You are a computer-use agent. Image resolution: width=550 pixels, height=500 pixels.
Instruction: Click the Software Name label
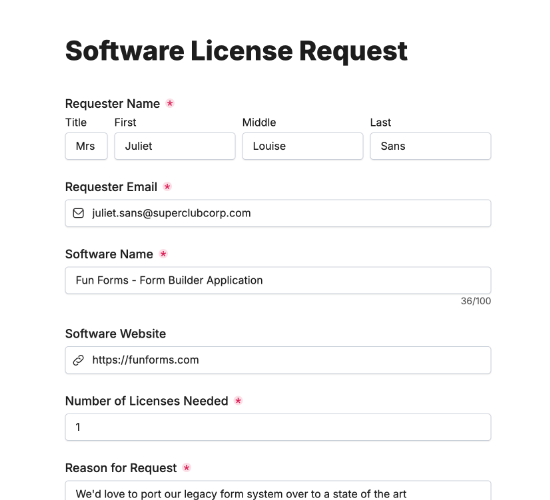[109, 254]
